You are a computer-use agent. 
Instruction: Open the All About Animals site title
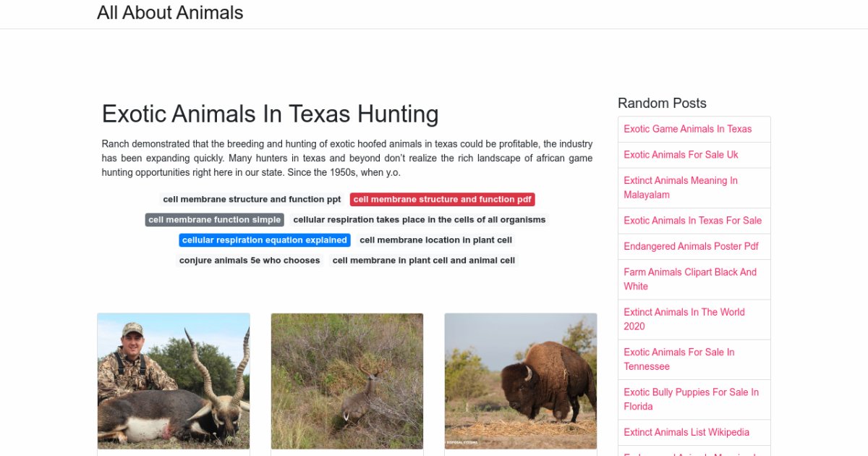coord(170,13)
